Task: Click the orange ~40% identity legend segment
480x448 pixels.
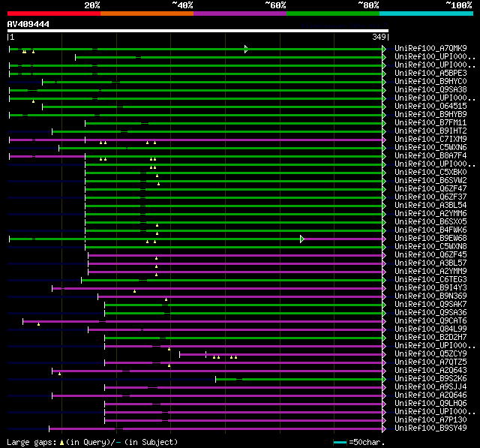Action: [147, 14]
